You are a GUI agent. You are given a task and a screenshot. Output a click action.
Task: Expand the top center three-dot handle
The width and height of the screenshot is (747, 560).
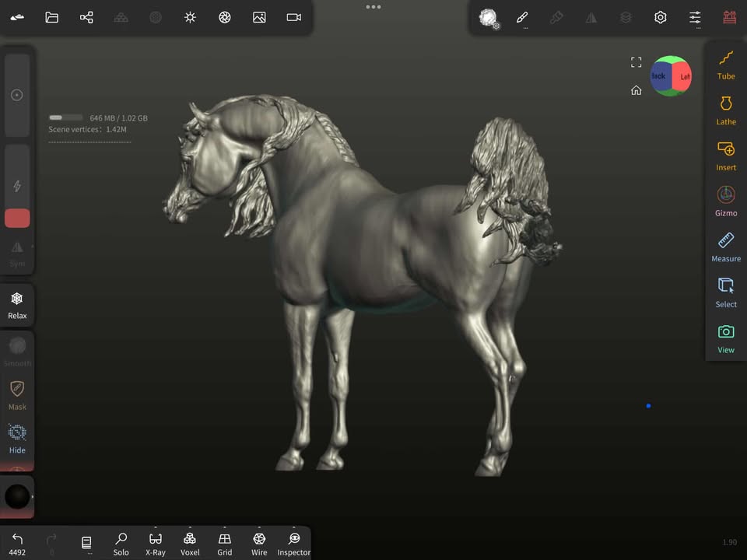coord(373,7)
